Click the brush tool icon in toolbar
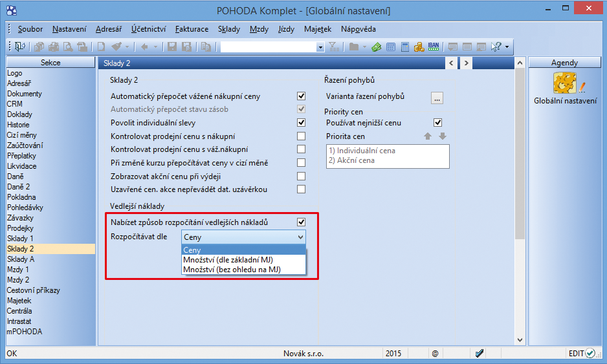Image resolution: width=607 pixels, height=364 pixels. tap(116, 47)
